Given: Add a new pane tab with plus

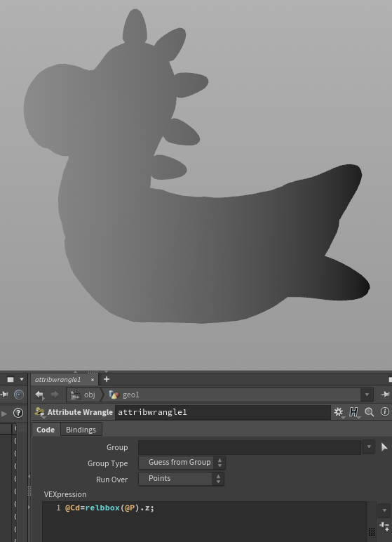Looking at the screenshot, I should click(107, 379).
